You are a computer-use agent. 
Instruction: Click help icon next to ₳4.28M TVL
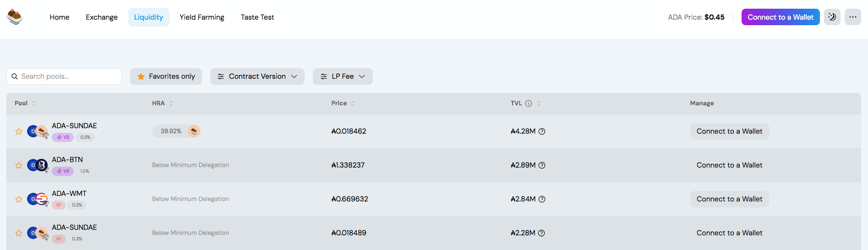click(542, 131)
